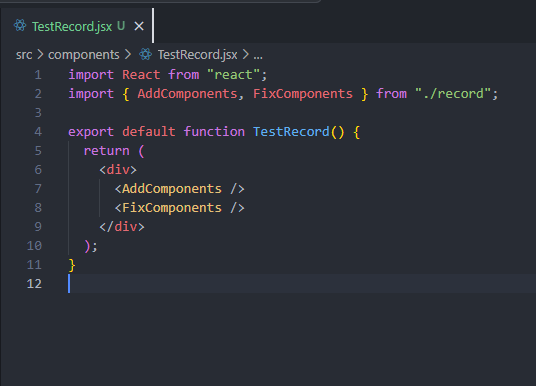Click the opening div tag on line 6

coord(118,170)
